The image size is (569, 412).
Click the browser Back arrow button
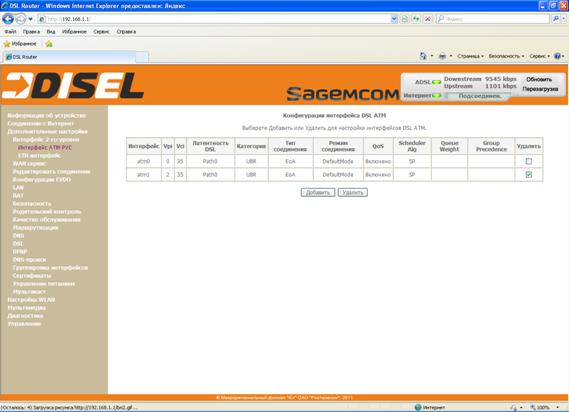(x=8, y=19)
